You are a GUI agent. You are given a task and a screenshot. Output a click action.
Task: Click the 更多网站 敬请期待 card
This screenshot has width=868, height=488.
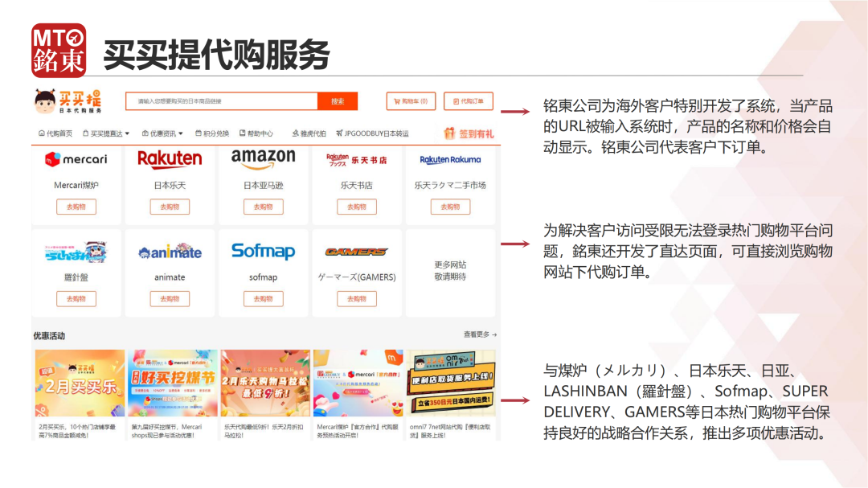click(450, 273)
